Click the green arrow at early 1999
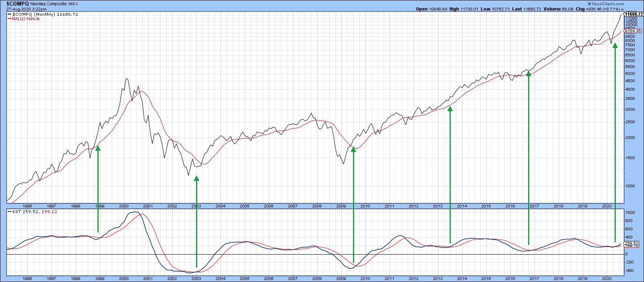 tap(98, 189)
